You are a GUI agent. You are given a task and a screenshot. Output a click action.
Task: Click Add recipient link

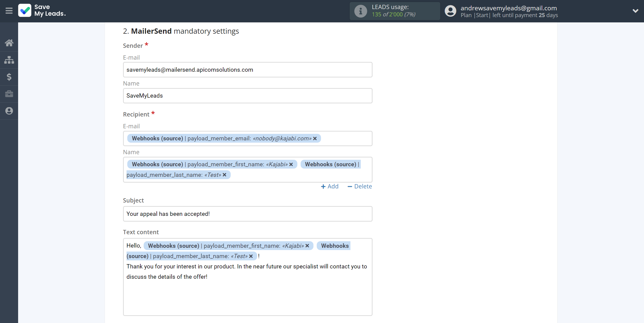click(x=330, y=186)
